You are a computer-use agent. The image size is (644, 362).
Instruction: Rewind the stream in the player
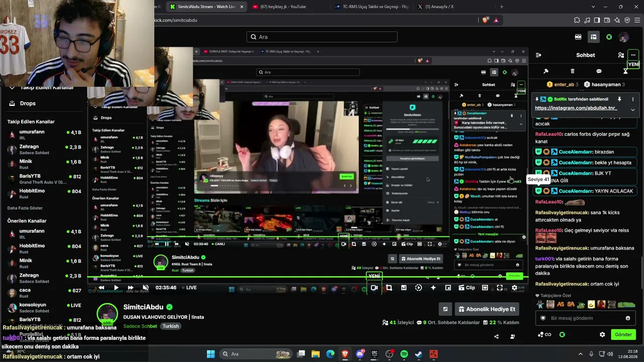coord(101,288)
